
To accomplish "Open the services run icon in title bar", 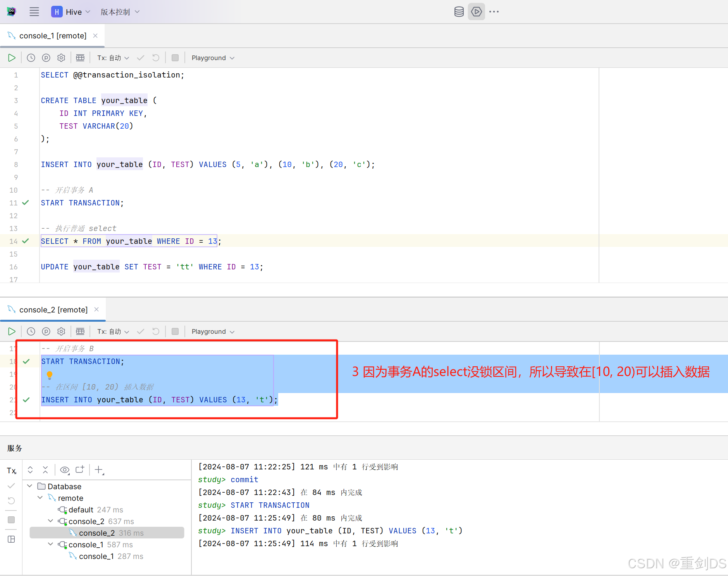I will [476, 12].
